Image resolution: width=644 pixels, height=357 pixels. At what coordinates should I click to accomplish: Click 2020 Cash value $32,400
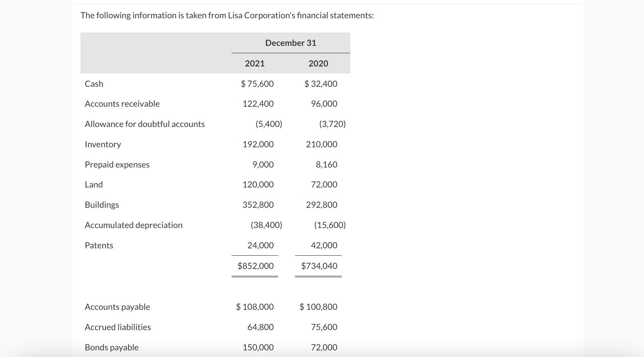click(321, 84)
